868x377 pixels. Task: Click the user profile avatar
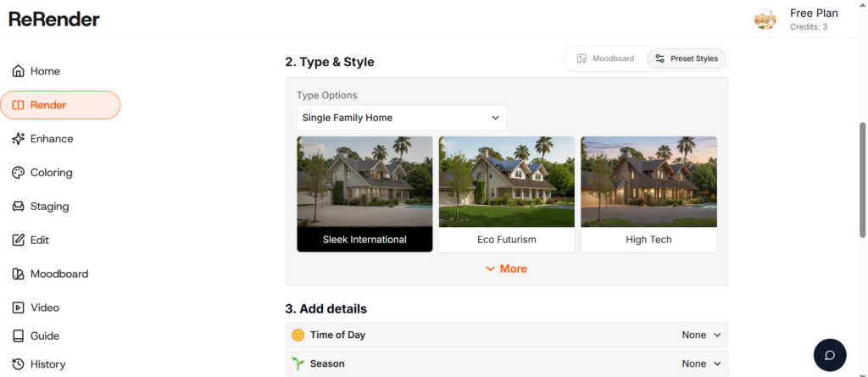coord(765,19)
